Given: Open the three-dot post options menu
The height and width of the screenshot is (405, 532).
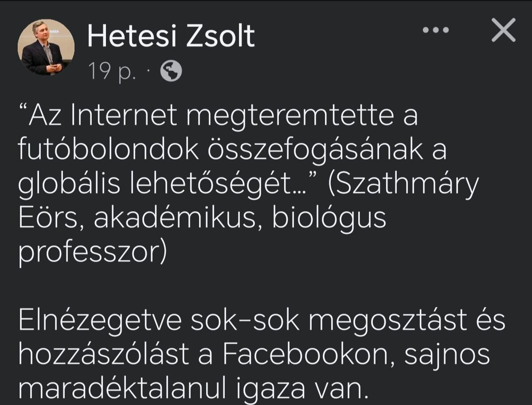Looking at the screenshot, I should coord(435,31).
